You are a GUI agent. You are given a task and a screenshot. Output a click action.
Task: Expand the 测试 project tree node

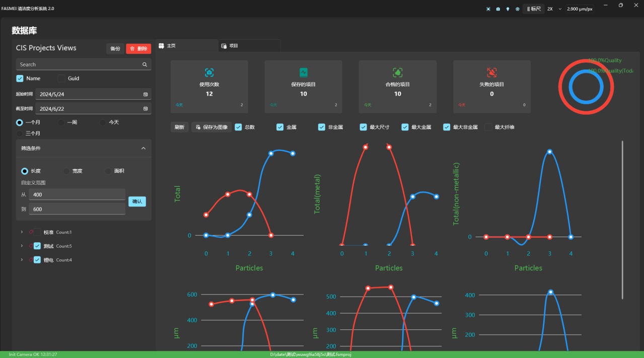[22, 246]
